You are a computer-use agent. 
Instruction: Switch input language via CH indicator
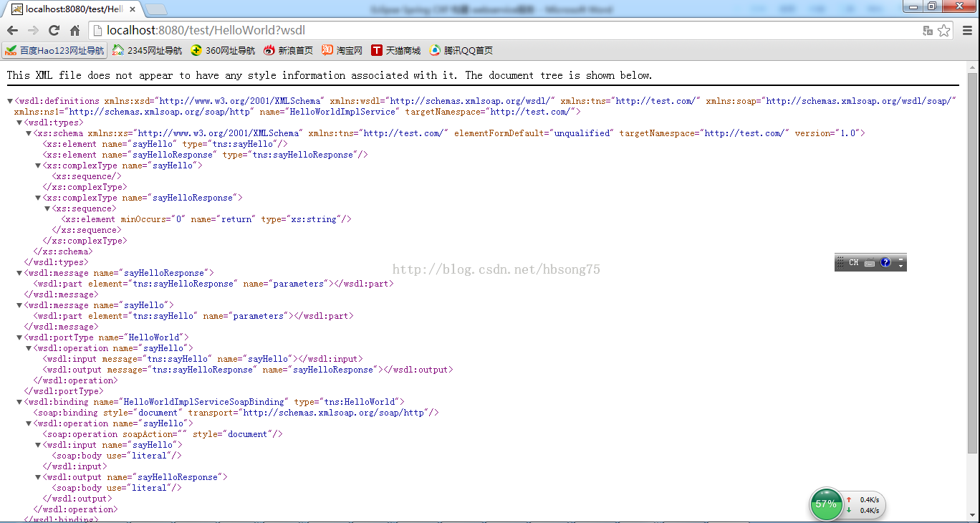[x=853, y=263]
